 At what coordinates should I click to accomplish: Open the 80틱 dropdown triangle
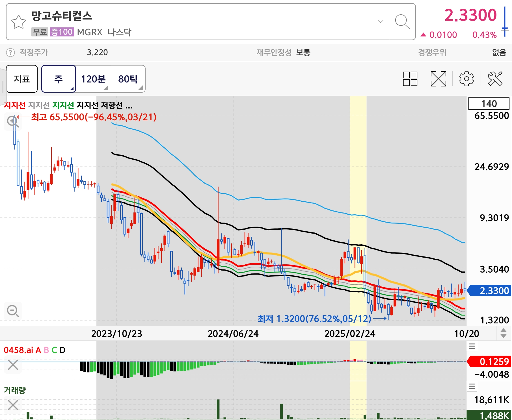(x=141, y=88)
